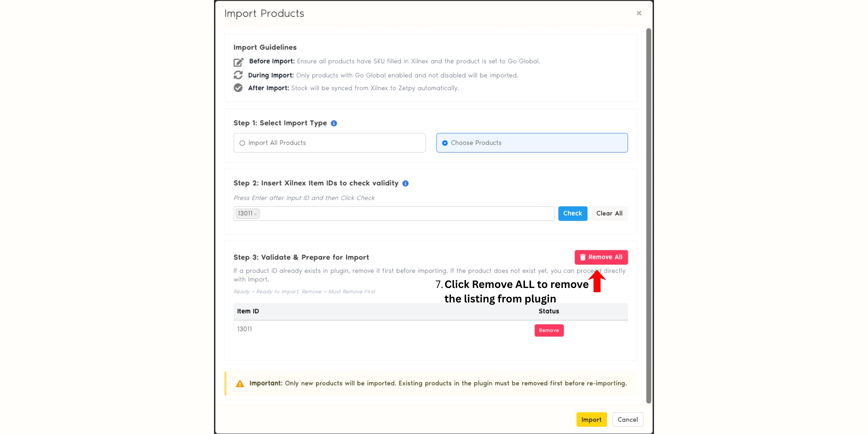Click the During Import sync arrows icon
Viewport: 868px width, 434px height.
point(238,75)
